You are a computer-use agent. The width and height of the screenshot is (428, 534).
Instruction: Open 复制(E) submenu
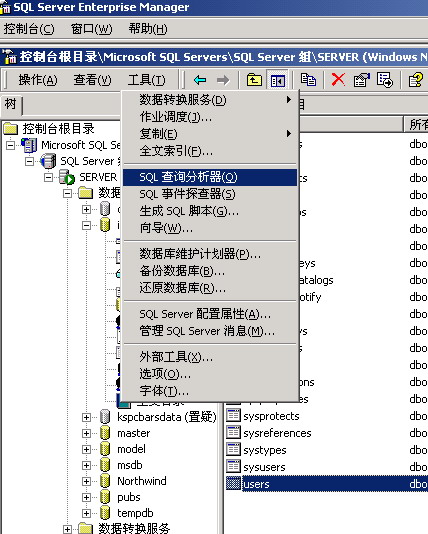pos(210,134)
